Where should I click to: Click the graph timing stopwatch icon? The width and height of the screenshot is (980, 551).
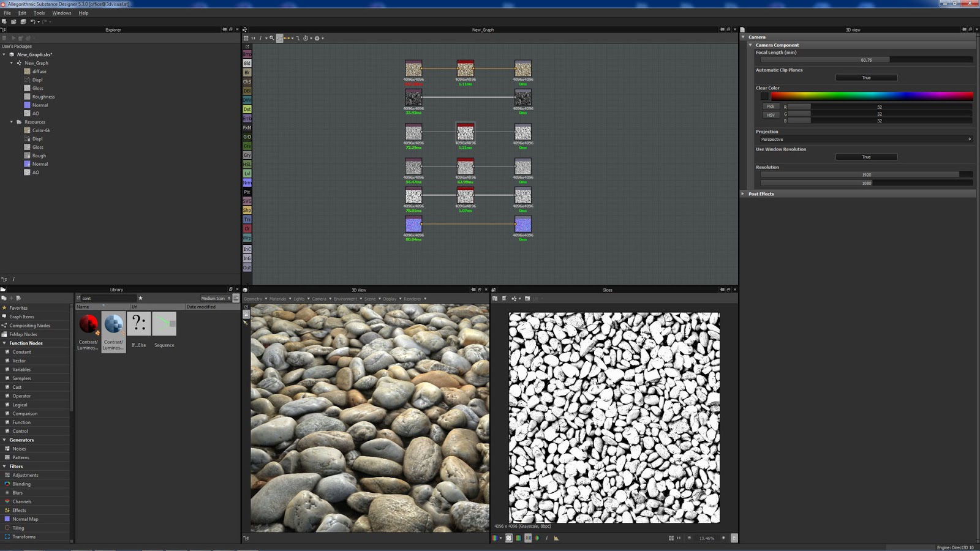(306, 38)
